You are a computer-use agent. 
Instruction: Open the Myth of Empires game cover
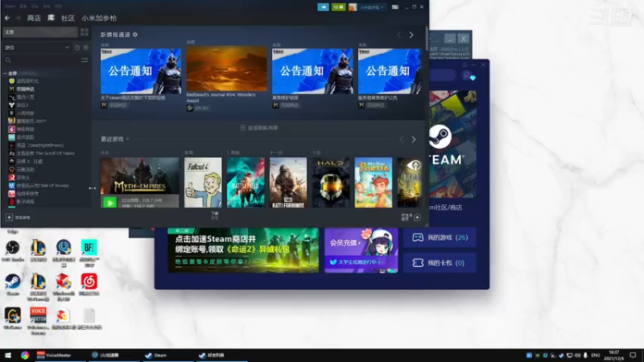pos(139,176)
